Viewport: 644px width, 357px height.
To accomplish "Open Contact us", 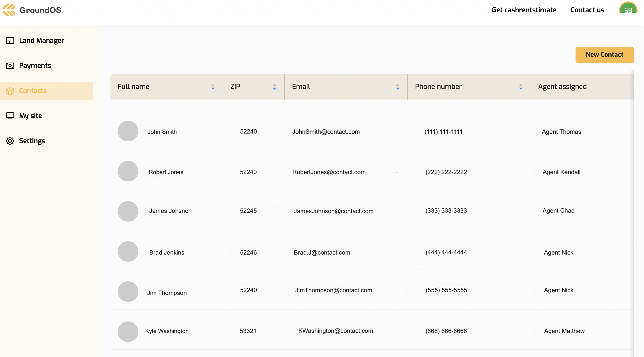I will tap(587, 10).
